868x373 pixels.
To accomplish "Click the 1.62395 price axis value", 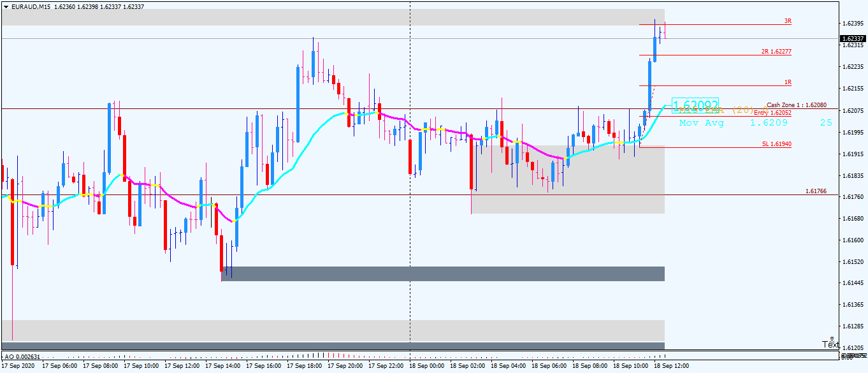I will pyautogui.click(x=853, y=23).
